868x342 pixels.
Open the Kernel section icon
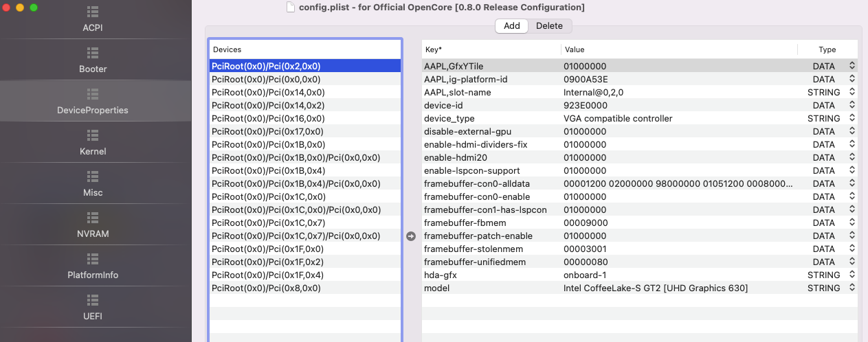tap(93, 135)
